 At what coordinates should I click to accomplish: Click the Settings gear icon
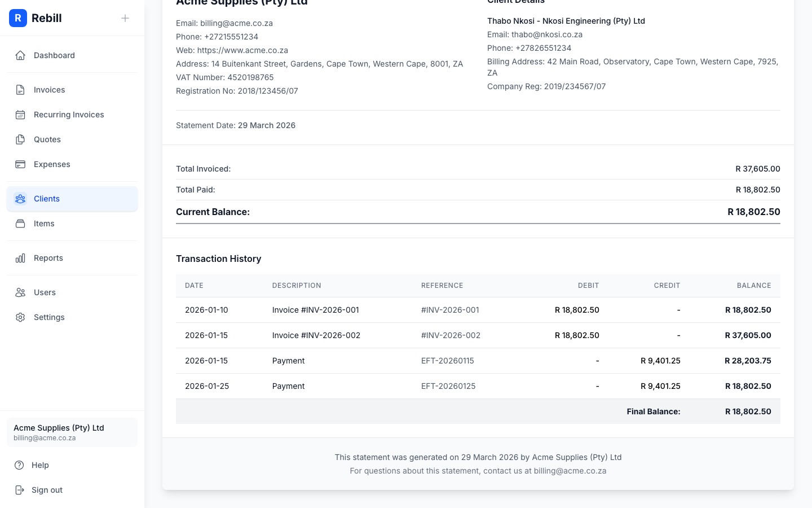click(x=20, y=317)
